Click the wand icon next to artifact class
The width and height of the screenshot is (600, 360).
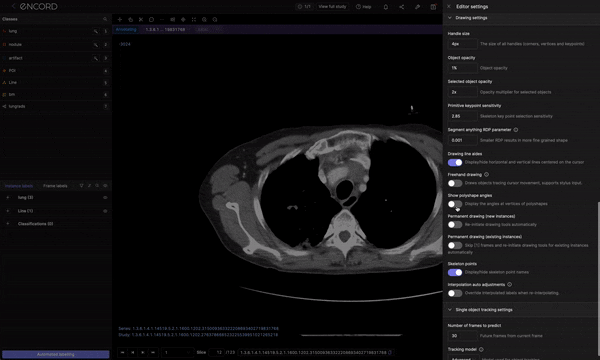click(x=96, y=58)
